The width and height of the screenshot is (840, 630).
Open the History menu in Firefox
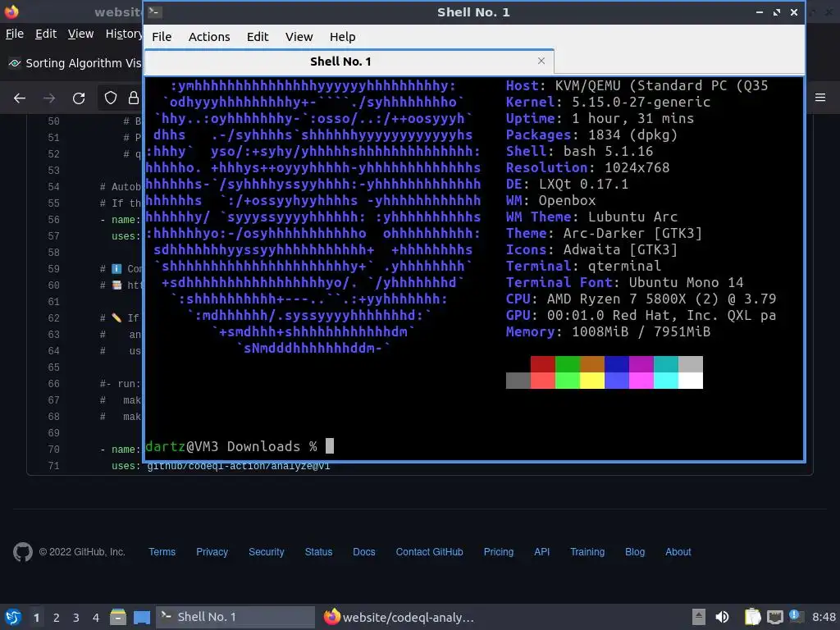point(124,34)
